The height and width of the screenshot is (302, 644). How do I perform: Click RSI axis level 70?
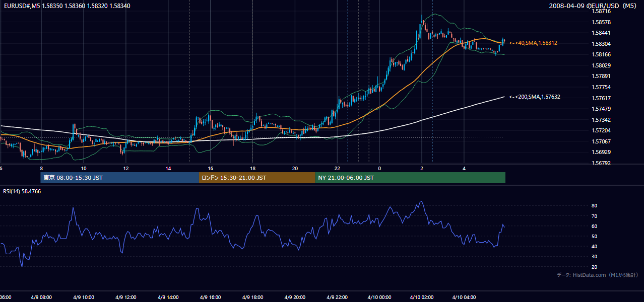(x=594, y=216)
